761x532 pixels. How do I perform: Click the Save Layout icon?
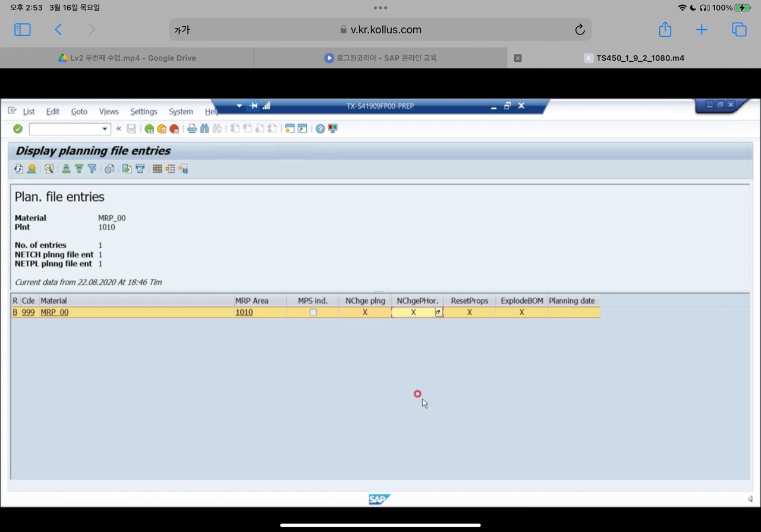pos(183,169)
